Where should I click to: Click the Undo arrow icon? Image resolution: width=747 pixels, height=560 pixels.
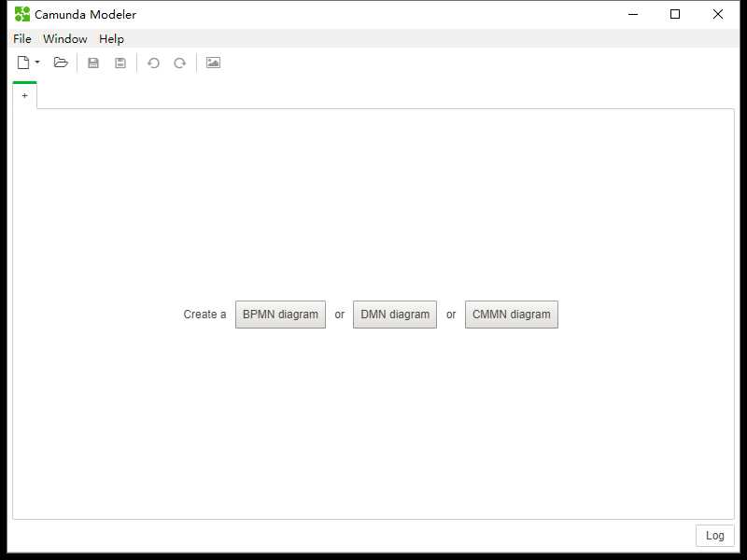(153, 63)
